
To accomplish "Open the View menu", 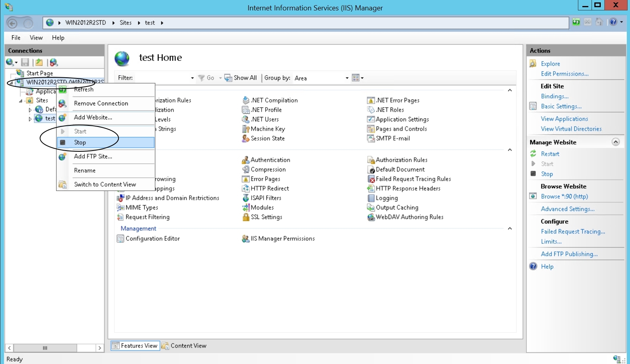I will click(36, 38).
